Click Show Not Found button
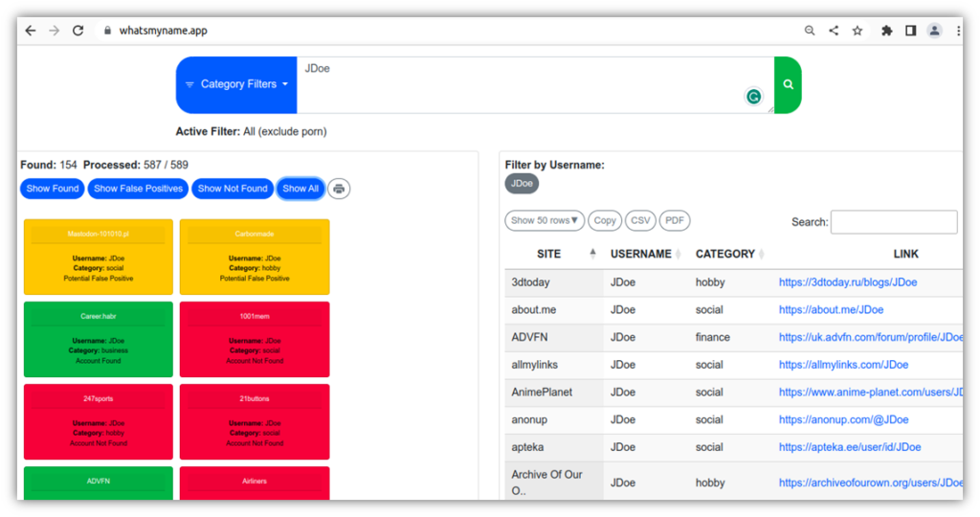980x517 pixels. [x=233, y=189]
